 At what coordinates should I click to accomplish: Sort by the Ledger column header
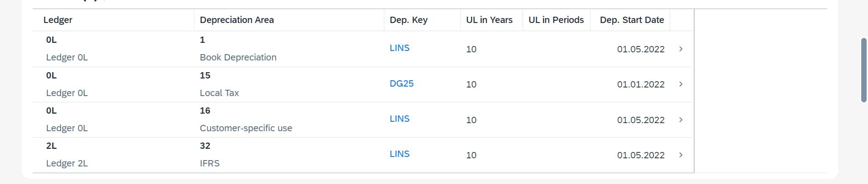[x=58, y=20]
